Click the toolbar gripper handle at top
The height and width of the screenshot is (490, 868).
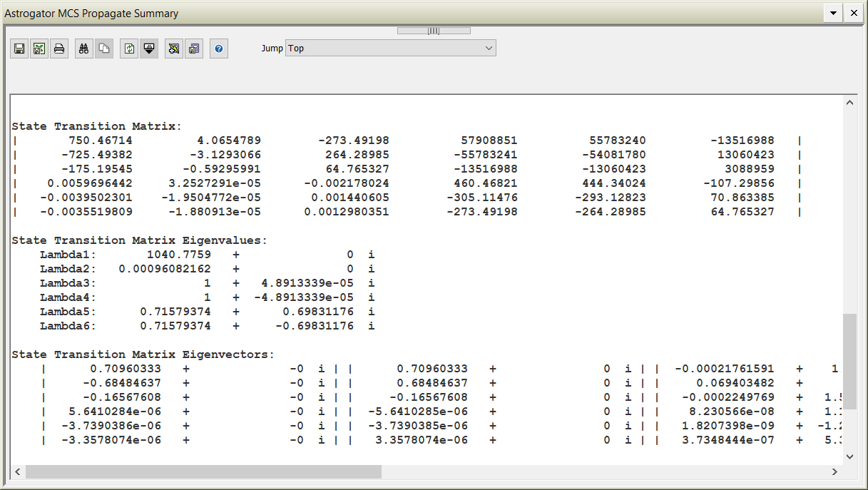(x=434, y=31)
